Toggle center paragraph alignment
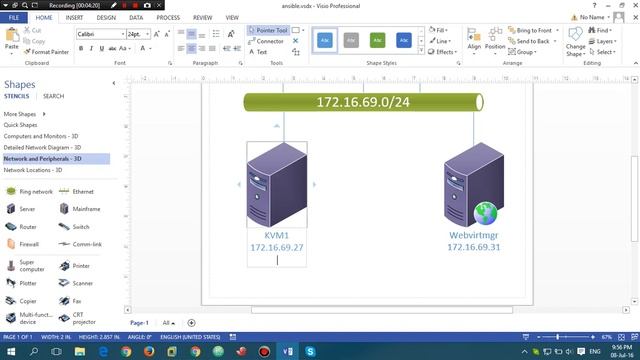The height and width of the screenshot is (360, 640). (x=191, y=49)
